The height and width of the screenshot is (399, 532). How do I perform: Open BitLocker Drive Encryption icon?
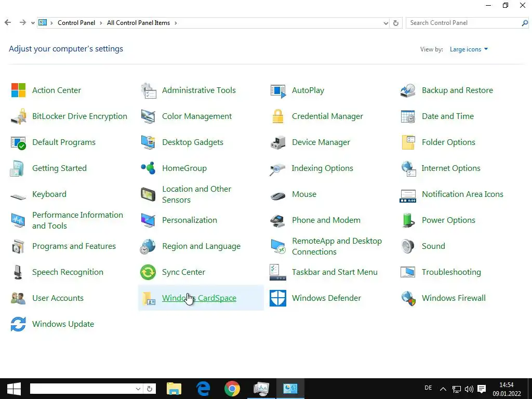pos(18,116)
